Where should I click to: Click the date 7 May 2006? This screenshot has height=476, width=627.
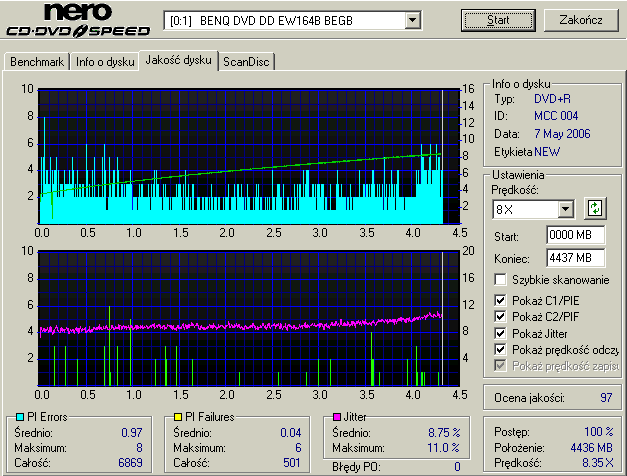coord(562,134)
